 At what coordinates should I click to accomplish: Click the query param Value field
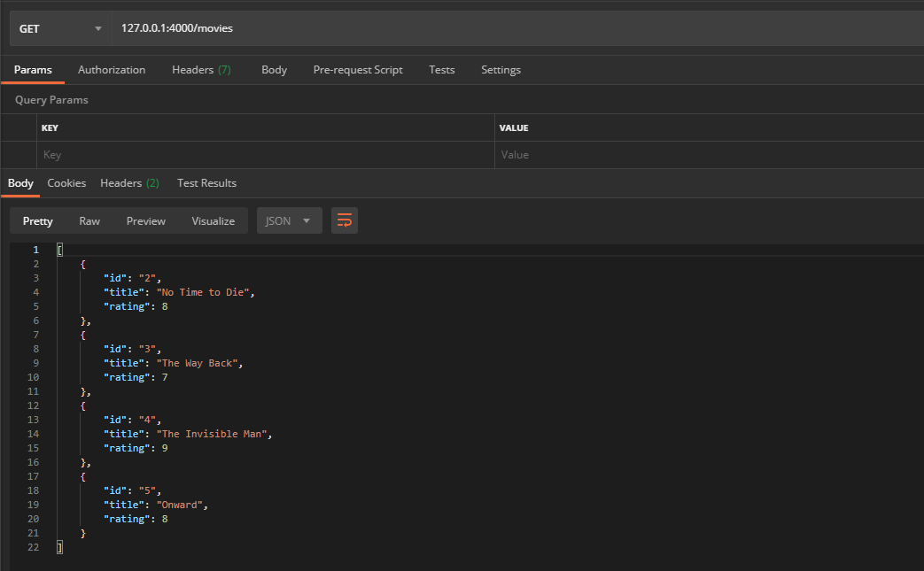[x=709, y=155]
